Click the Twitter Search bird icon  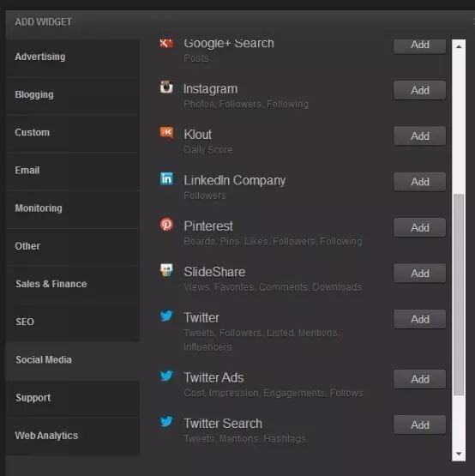(x=166, y=421)
